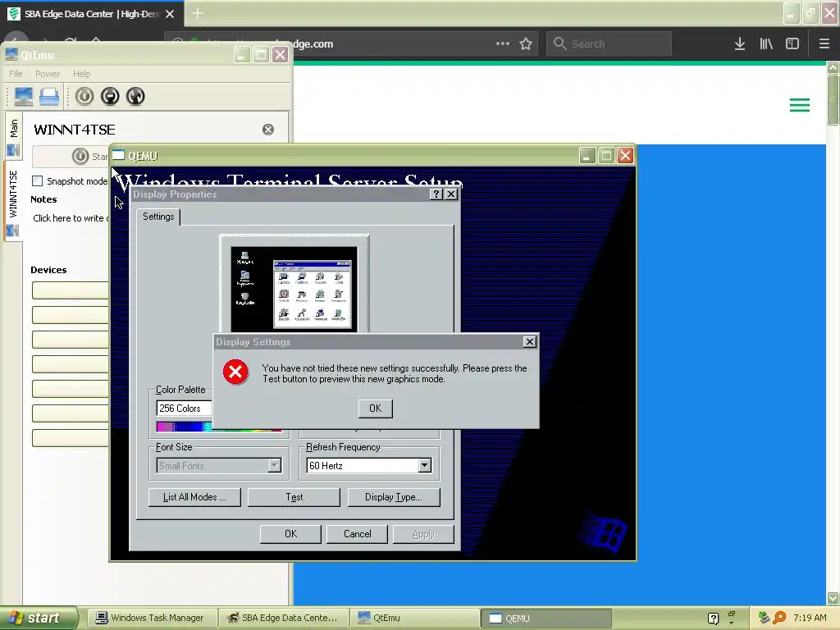Click the help question mark tray icon
The image size is (840, 630).
(713, 619)
